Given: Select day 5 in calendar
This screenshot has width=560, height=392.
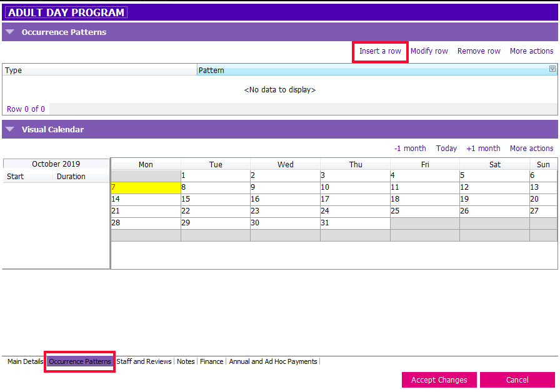Looking at the screenshot, I should click(494, 176).
